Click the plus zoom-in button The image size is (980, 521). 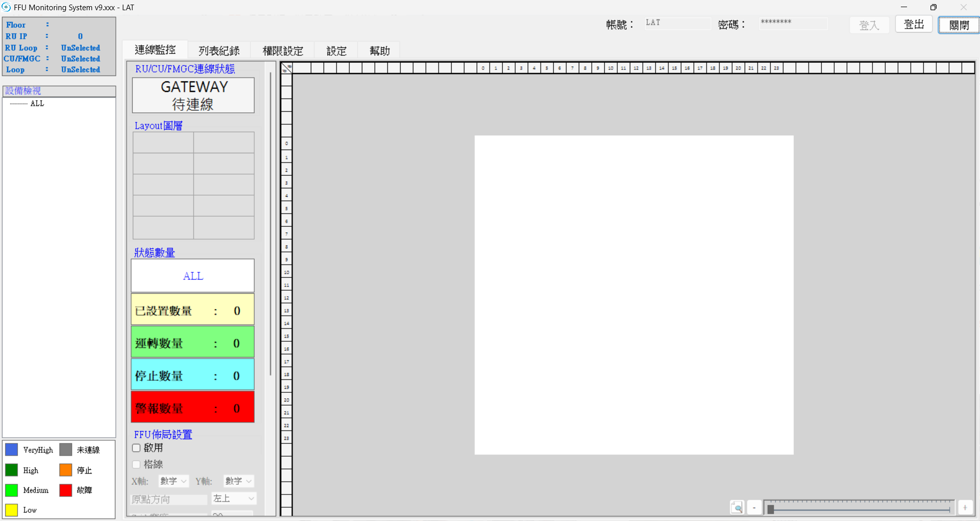pyautogui.click(x=965, y=507)
